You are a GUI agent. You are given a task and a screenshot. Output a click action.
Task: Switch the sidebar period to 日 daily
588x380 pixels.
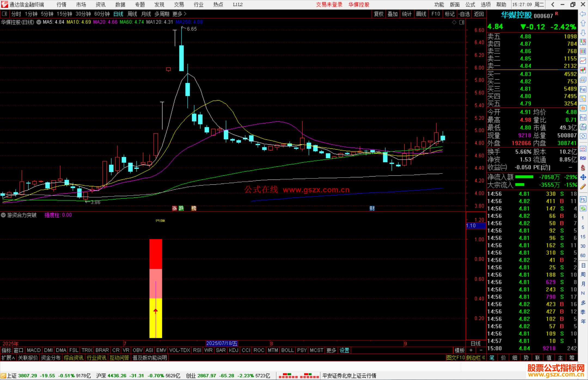[x=583, y=265]
